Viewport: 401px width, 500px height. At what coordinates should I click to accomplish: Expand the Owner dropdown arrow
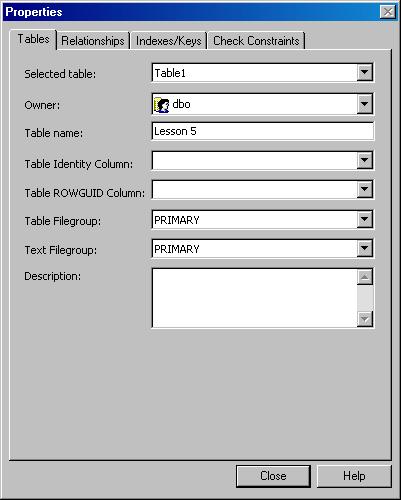tap(364, 104)
